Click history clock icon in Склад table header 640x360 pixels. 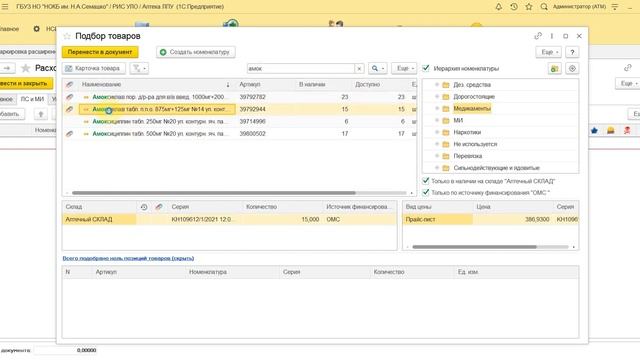[x=144, y=207]
